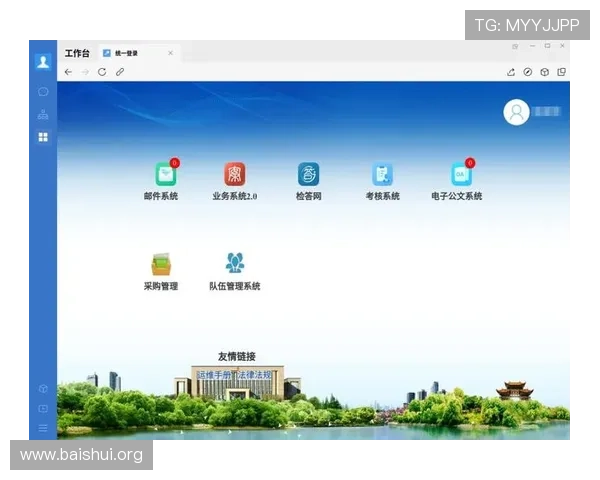Image resolution: width=600 pixels, height=480 pixels.
Task: Open the 法律法规 link
Action: click(254, 375)
